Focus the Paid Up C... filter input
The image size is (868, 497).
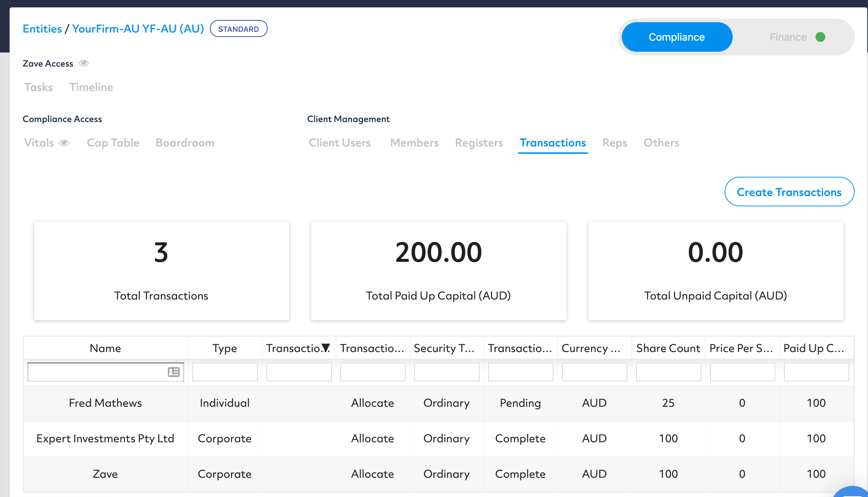817,372
